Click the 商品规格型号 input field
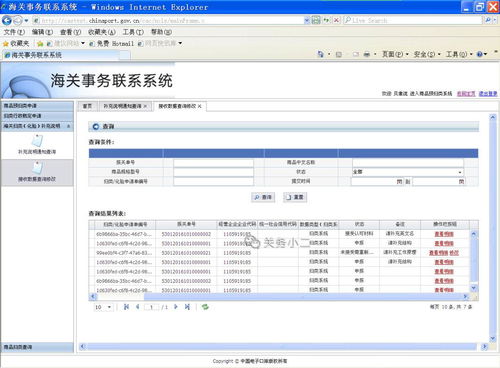The image size is (500, 368). (213, 172)
